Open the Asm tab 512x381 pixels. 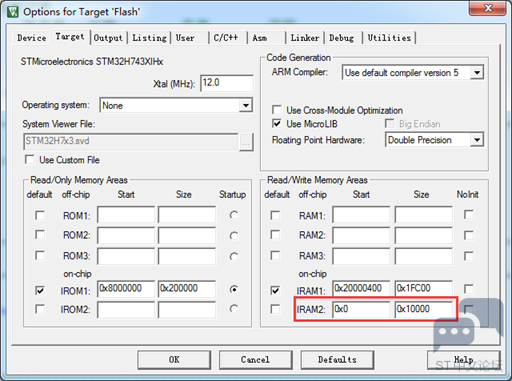click(260, 38)
